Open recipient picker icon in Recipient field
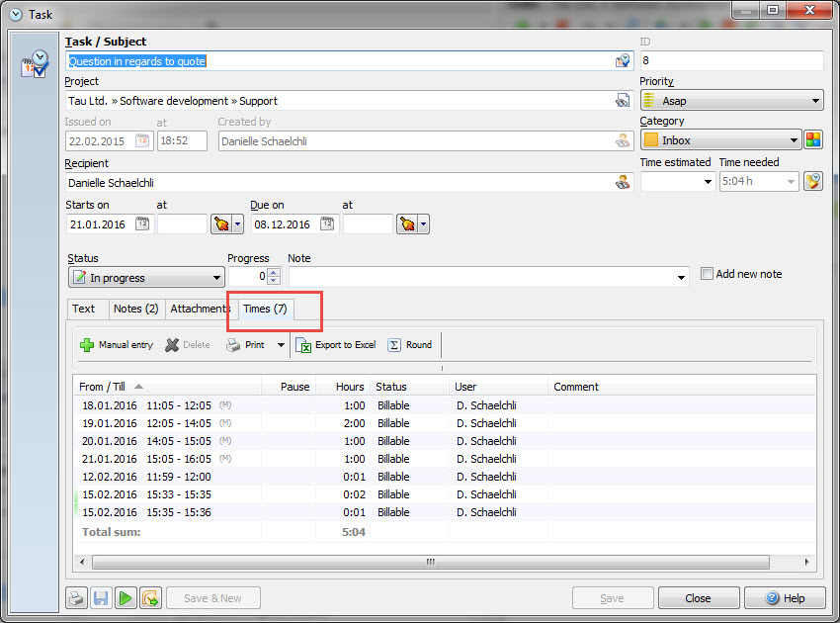Viewport: 840px width, 623px height. coord(623,182)
